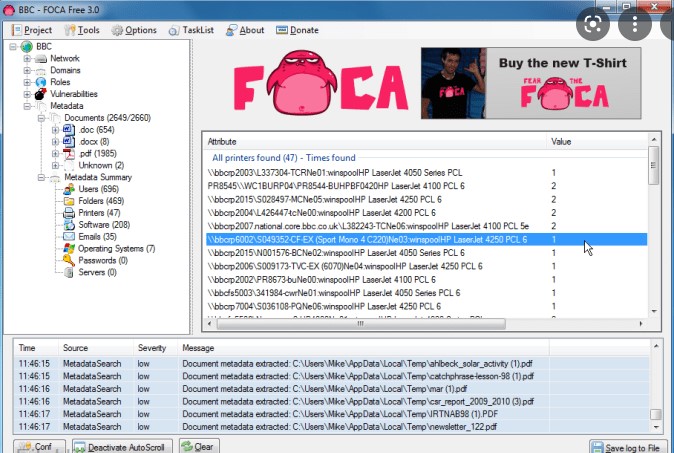Click the Users people icon

coord(69,189)
